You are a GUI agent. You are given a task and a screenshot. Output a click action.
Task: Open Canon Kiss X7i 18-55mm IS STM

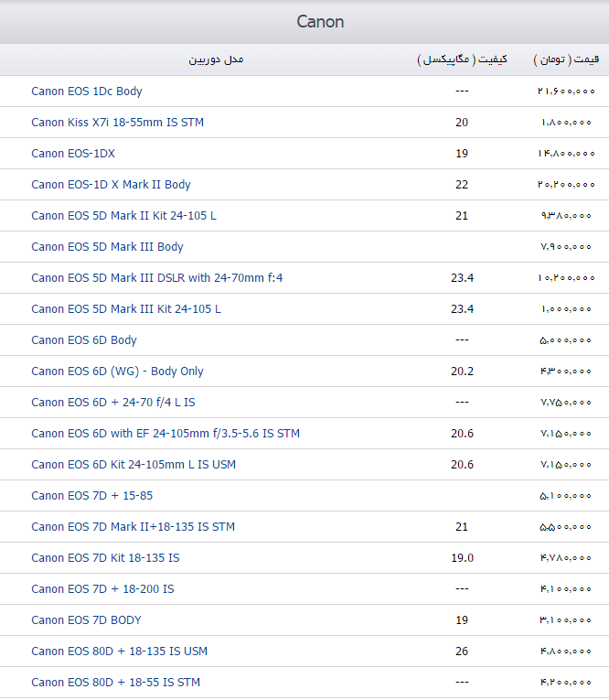click(117, 123)
